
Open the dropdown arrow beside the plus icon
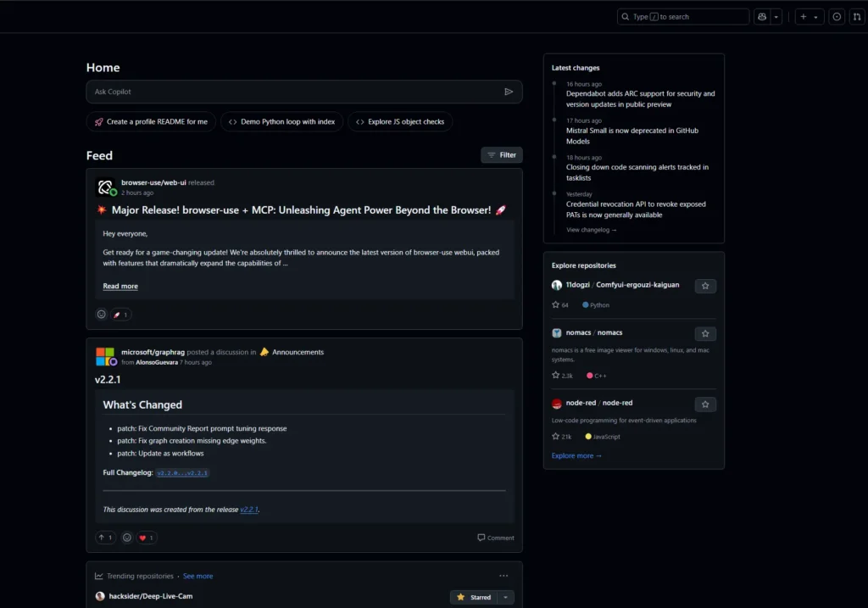tap(816, 17)
